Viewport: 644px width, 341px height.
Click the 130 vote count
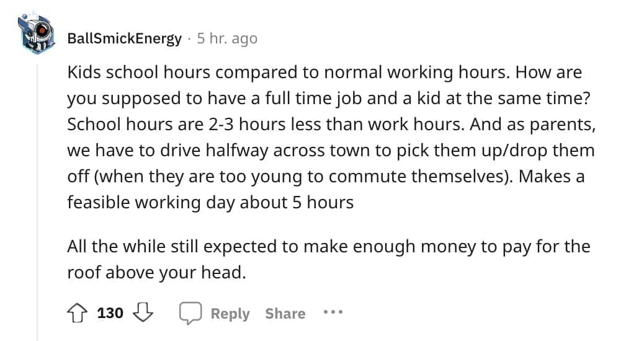click(x=110, y=313)
